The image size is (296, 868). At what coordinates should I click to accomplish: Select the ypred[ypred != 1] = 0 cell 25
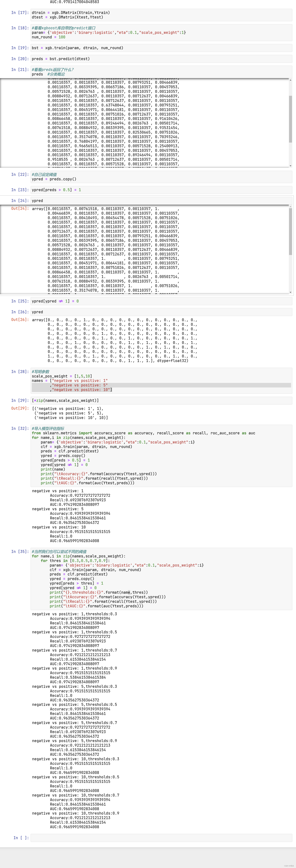161,301
